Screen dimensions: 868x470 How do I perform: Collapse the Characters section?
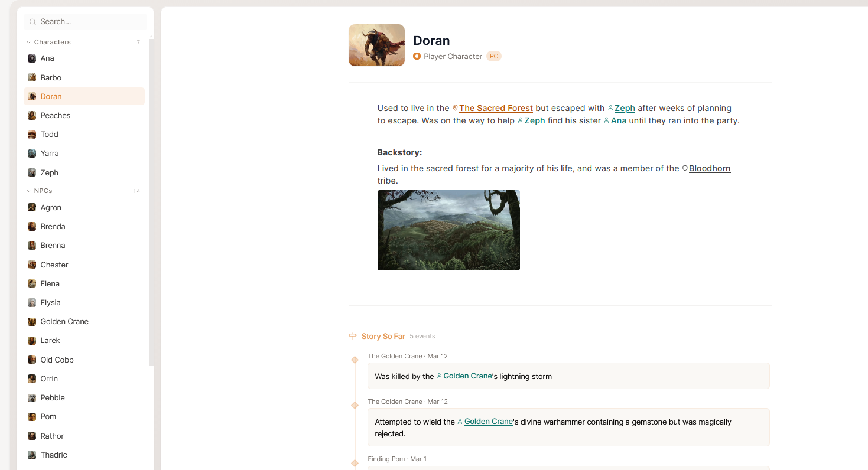tap(29, 43)
